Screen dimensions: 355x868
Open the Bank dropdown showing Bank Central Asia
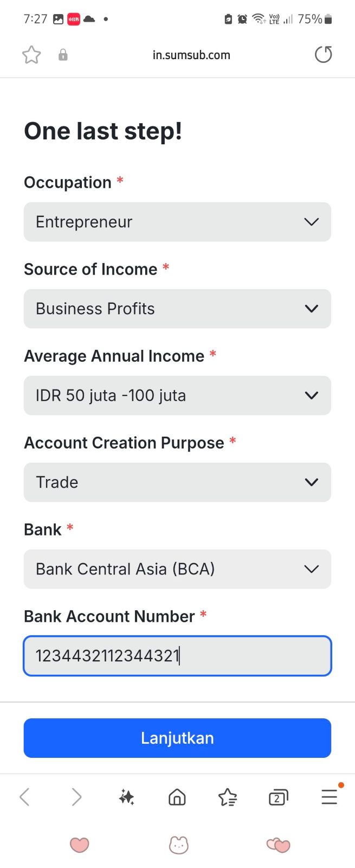tap(177, 569)
